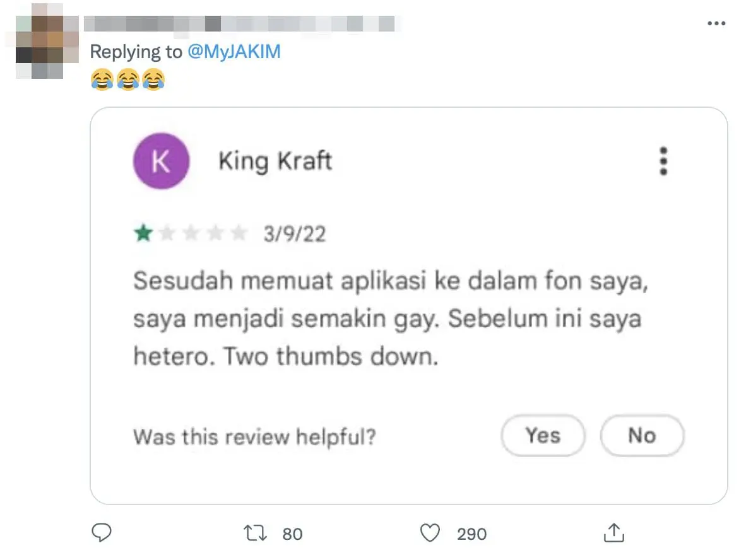Click the review text starting with Sesudah

390,319
